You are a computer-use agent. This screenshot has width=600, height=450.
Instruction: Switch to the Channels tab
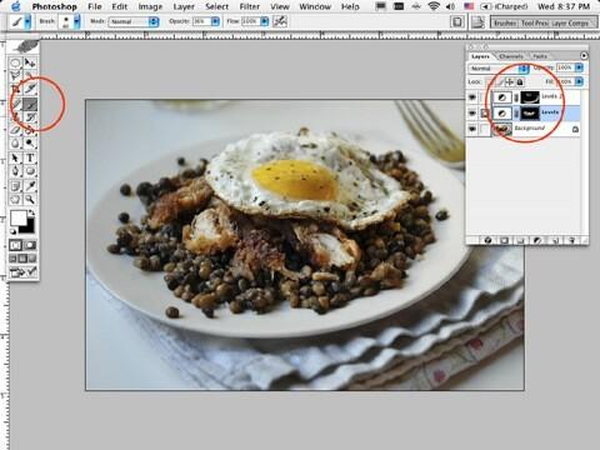[511, 56]
